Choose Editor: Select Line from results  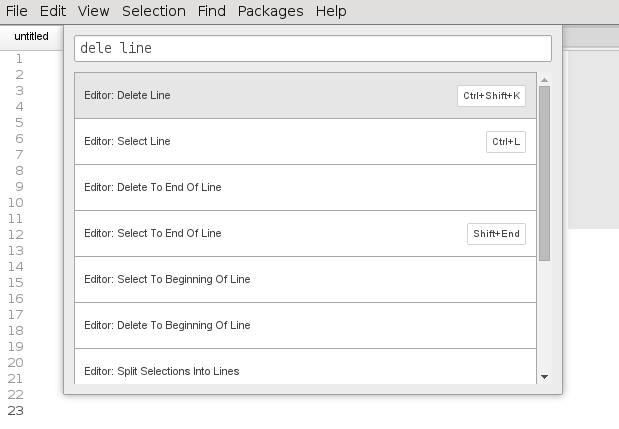[x=305, y=142]
